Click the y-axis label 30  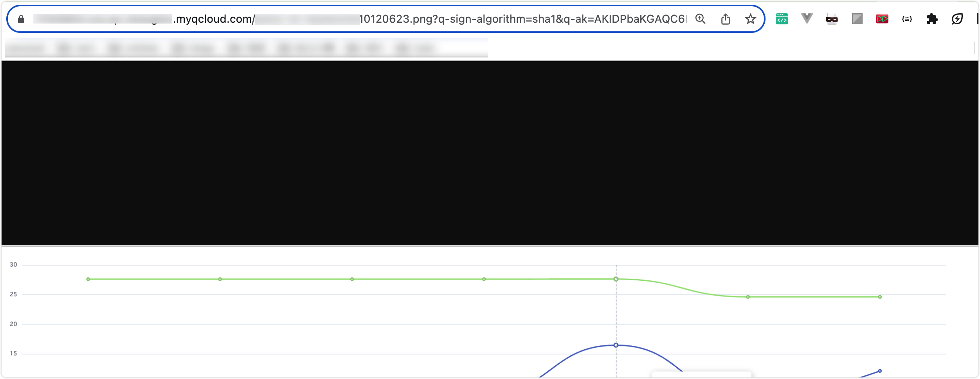13,265
